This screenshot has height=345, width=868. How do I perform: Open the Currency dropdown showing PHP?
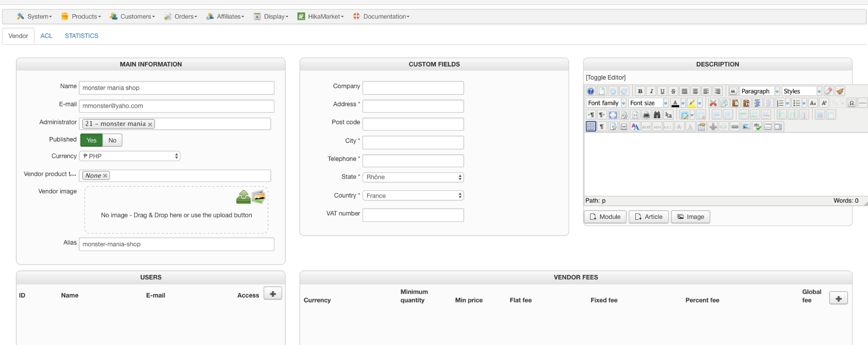[x=130, y=156]
